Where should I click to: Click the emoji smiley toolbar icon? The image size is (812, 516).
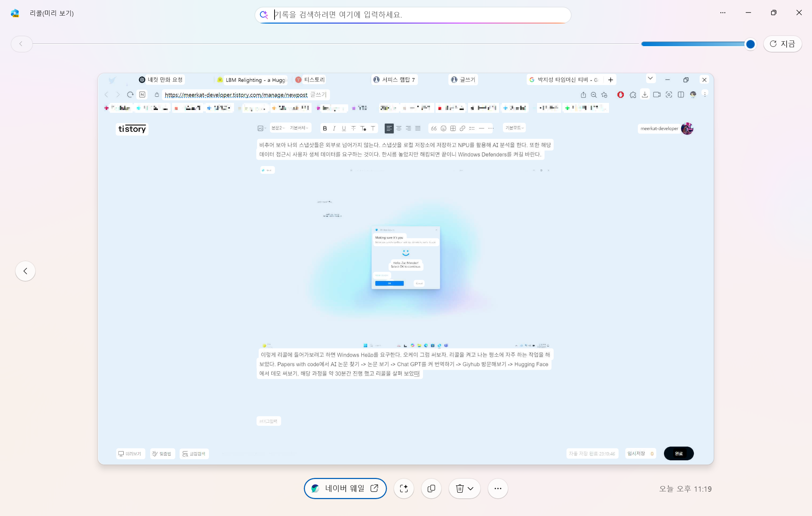pyautogui.click(x=443, y=128)
